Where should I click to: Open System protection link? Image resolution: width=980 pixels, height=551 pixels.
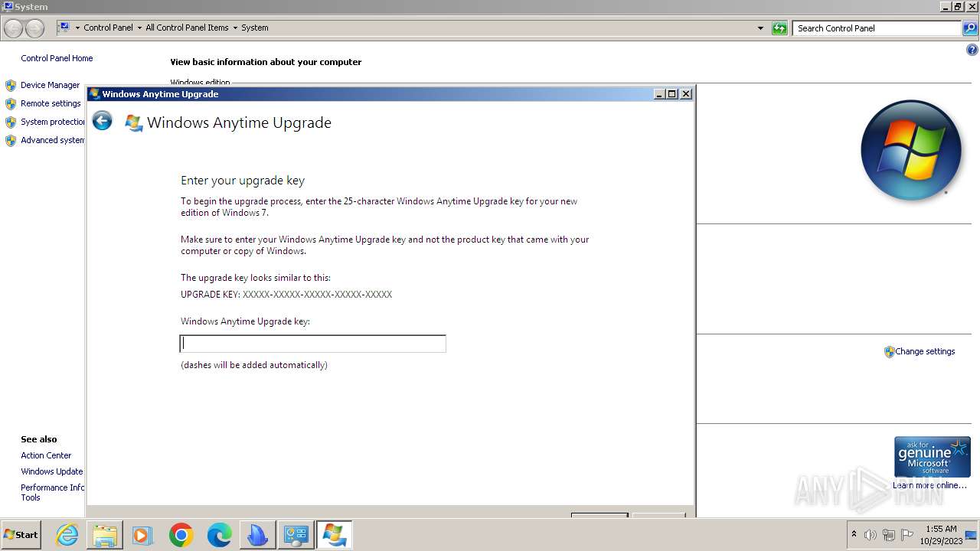coord(53,122)
